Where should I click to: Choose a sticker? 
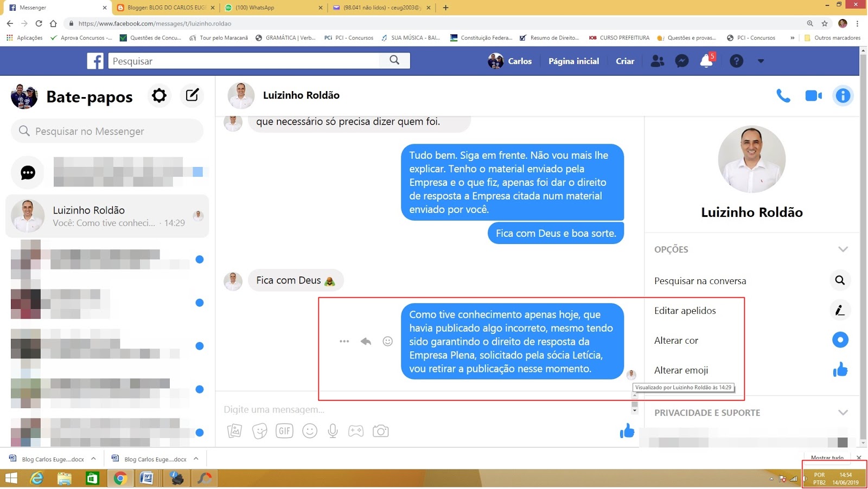click(260, 431)
